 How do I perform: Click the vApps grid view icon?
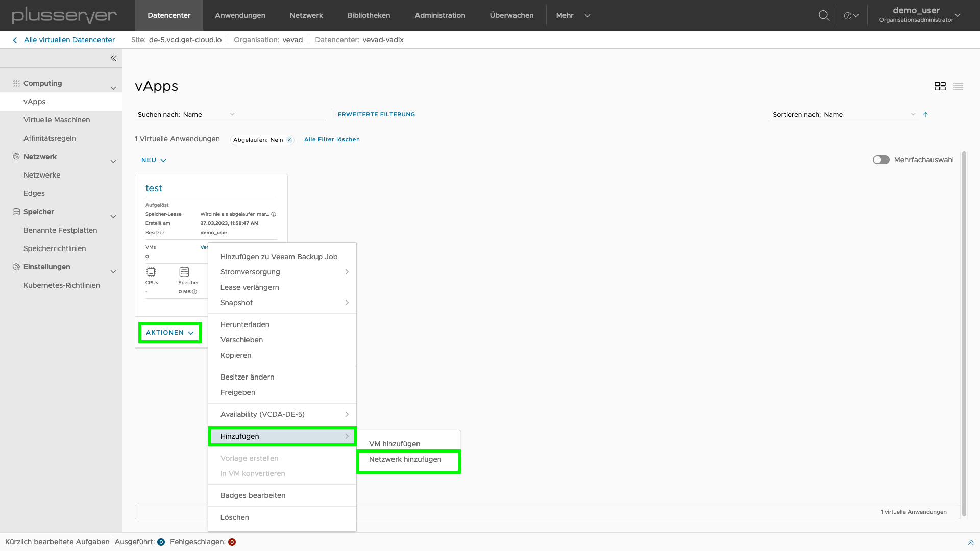point(940,86)
